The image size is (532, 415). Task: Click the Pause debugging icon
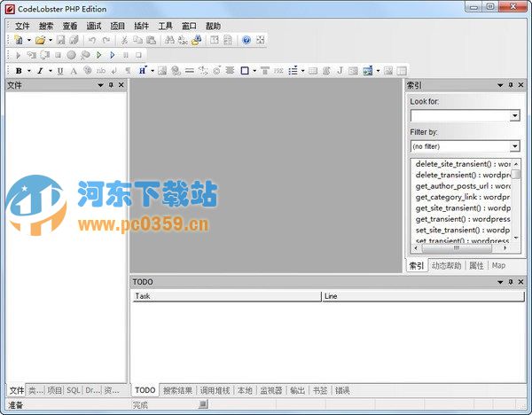point(126,55)
